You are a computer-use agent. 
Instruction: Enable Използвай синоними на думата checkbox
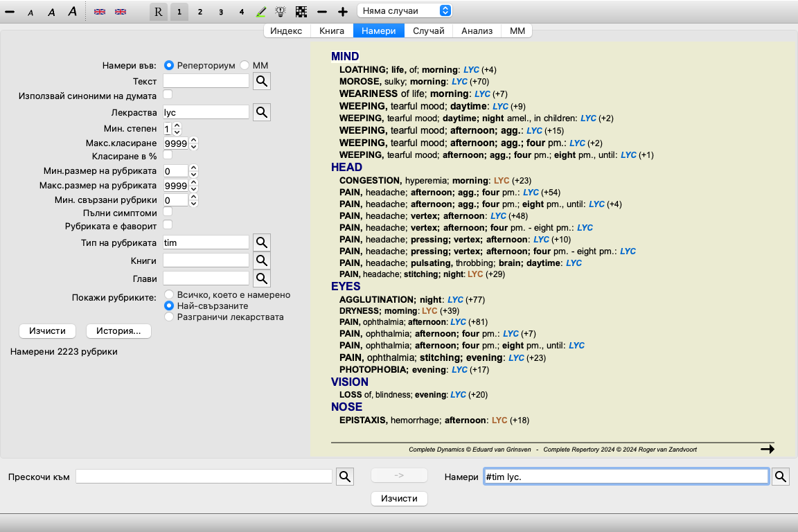tap(168, 94)
